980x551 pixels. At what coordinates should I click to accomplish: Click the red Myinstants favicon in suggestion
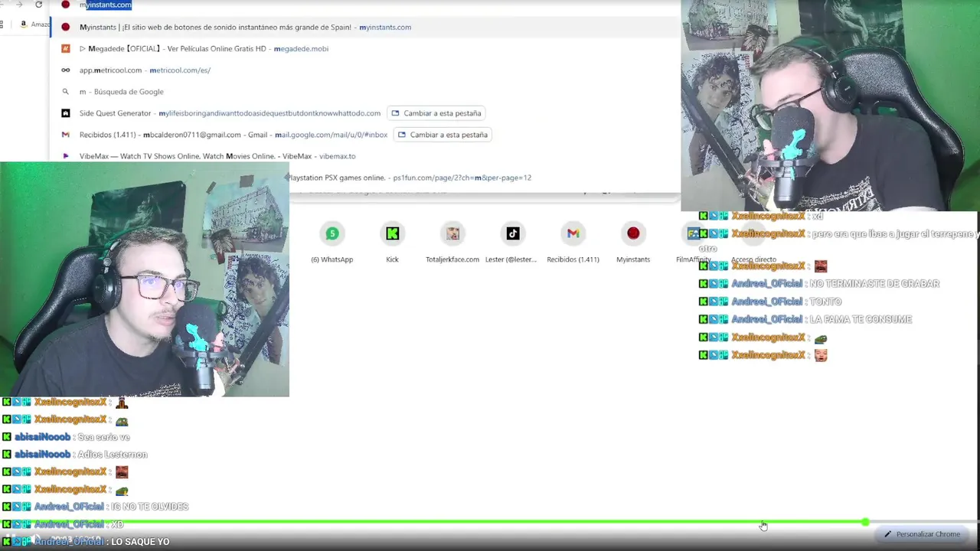coord(65,27)
